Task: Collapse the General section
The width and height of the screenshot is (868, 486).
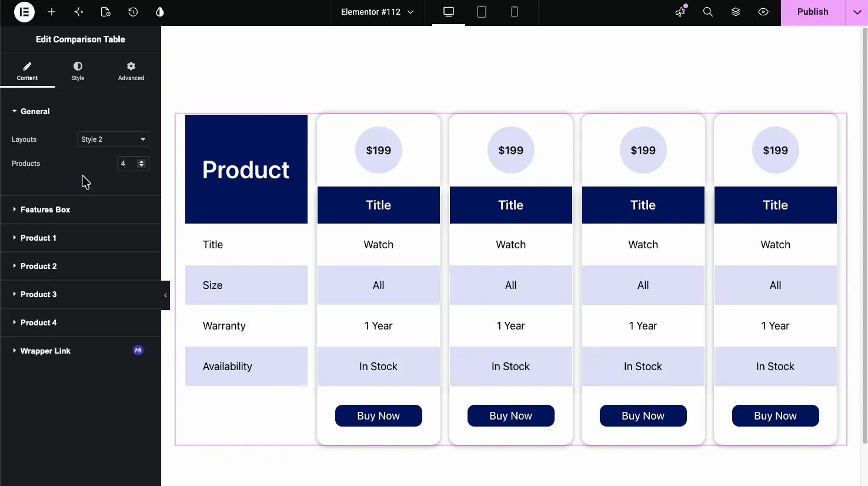Action: (x=81, y=111)
